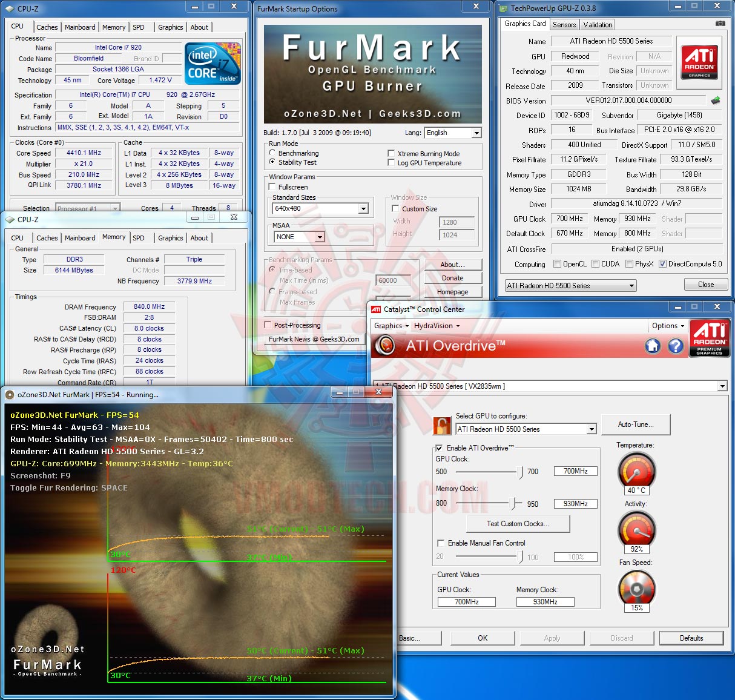735x700 pixels.
Task: Confirm with the OK button in Catalyst
Action: click(x=483, y=638)
